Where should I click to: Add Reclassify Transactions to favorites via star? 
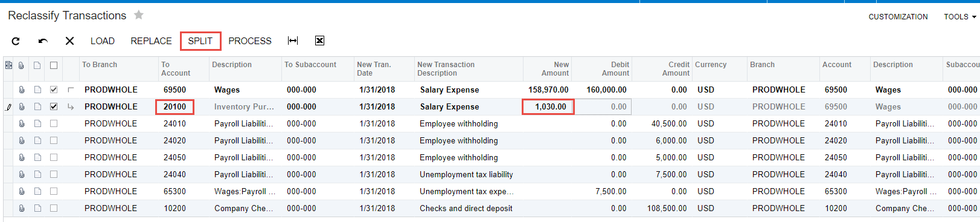click(138, 15)
